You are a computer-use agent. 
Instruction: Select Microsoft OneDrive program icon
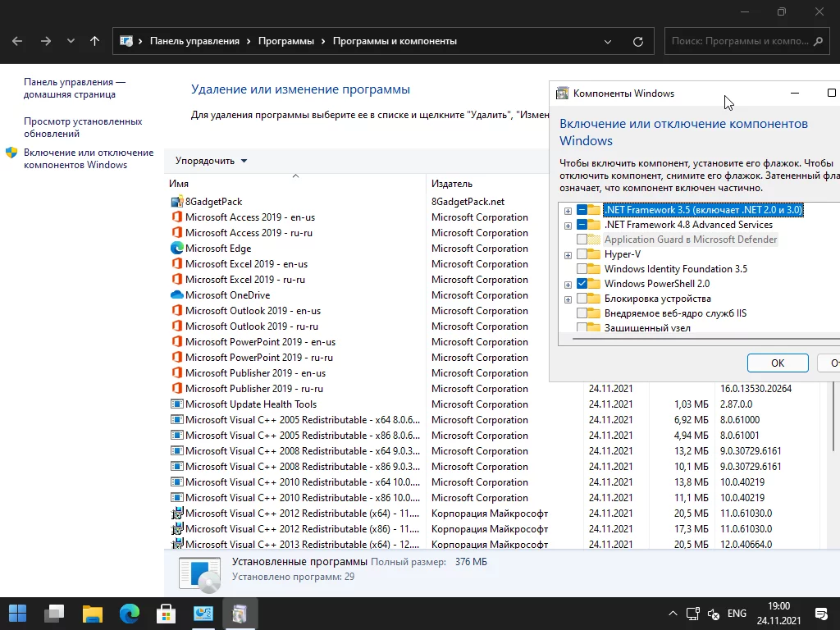[177, 295]
